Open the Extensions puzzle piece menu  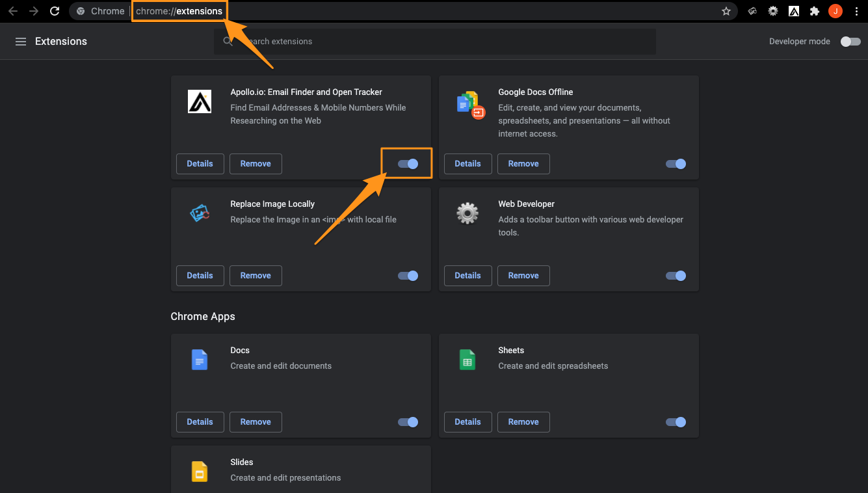coord(814,11)
